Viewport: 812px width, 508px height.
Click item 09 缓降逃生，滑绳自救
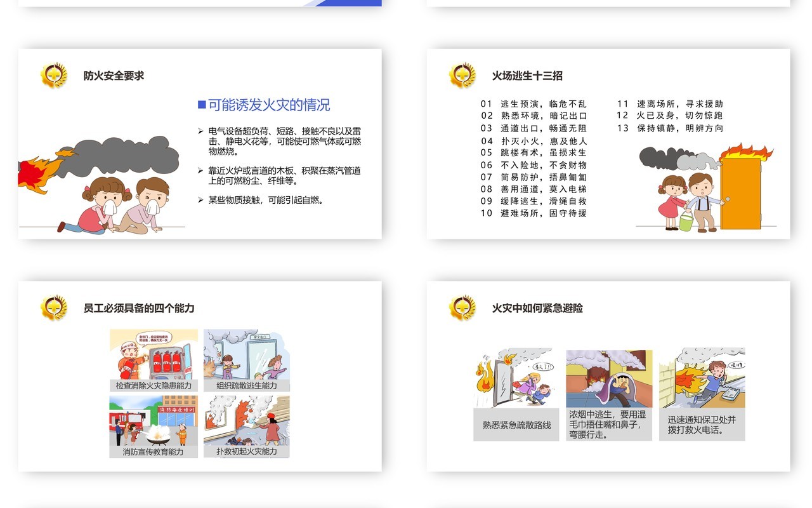coord(534,201)
